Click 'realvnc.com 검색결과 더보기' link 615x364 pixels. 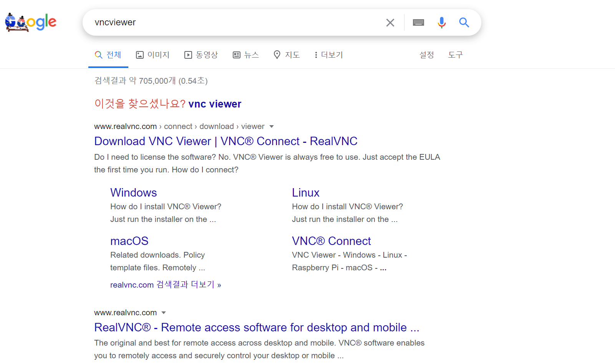point(166,285)
